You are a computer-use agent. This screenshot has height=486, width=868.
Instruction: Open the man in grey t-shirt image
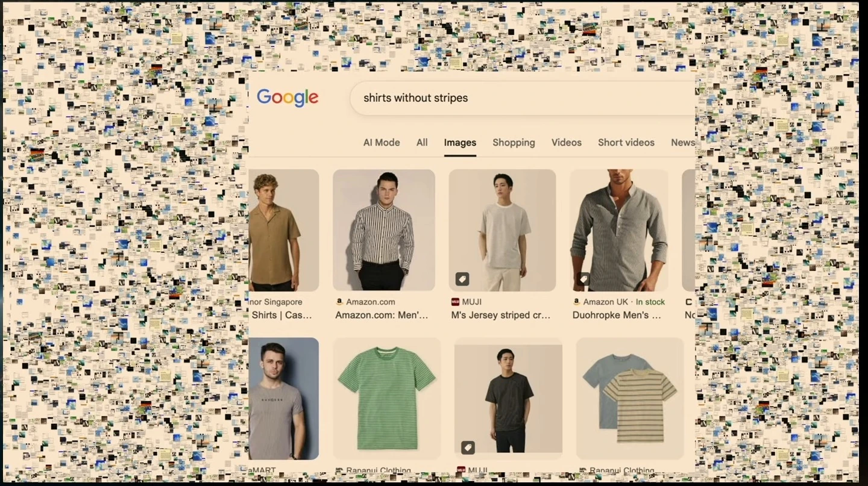click(x=284, y=399)
